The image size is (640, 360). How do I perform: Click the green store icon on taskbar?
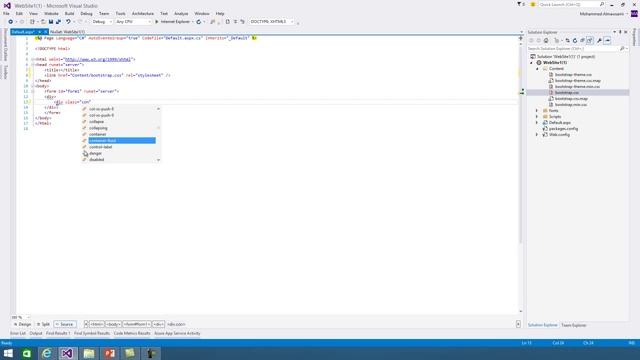[x=27, y=353]
